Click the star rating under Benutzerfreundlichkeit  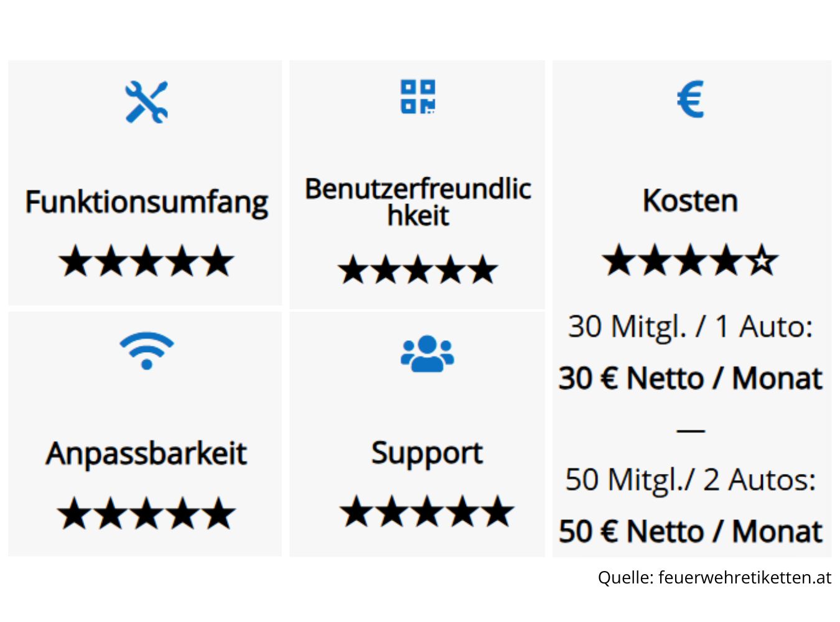coord(418,271)
